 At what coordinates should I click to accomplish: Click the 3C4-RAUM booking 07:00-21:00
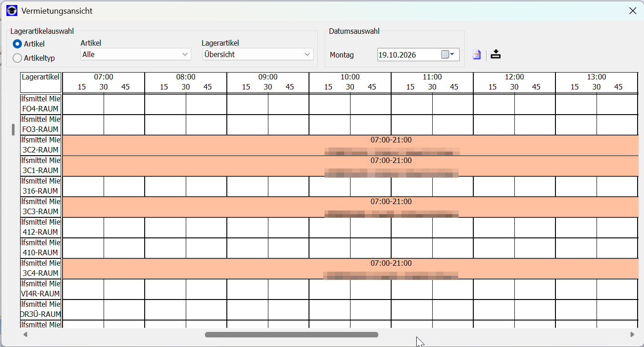point(350,268)
